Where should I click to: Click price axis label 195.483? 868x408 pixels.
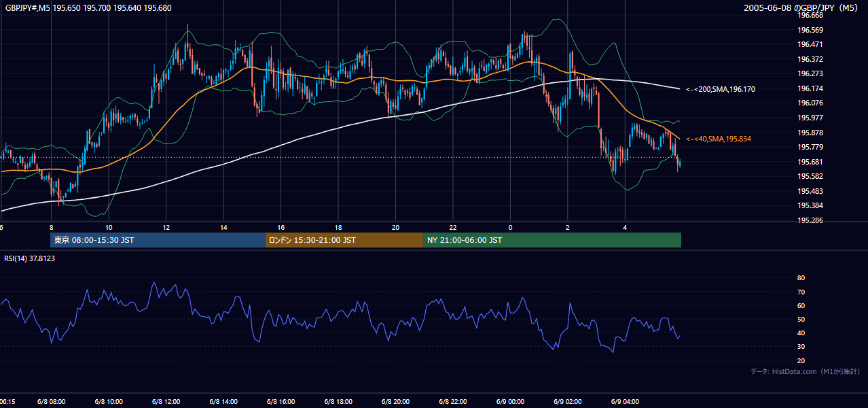pyautogui.click(x=810, y=191)
